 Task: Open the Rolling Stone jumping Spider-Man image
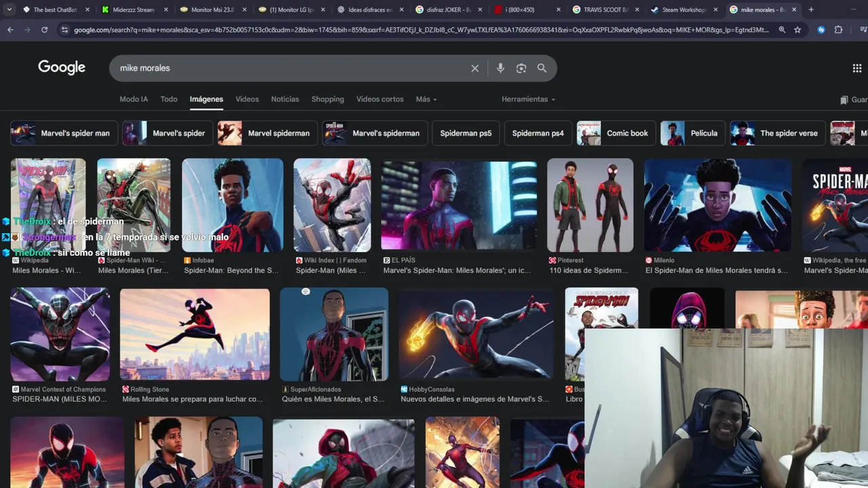tap(195, 334)
